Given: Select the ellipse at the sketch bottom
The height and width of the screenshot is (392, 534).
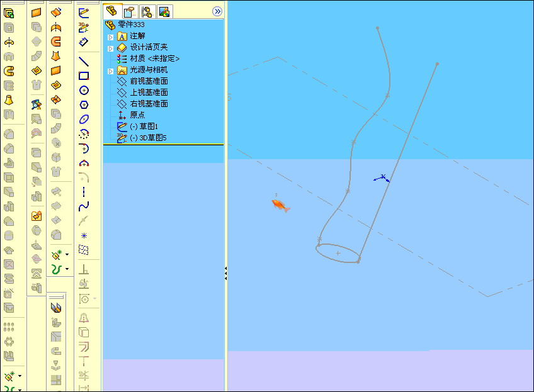Looking at the screenshot, I should click(338, 253).
